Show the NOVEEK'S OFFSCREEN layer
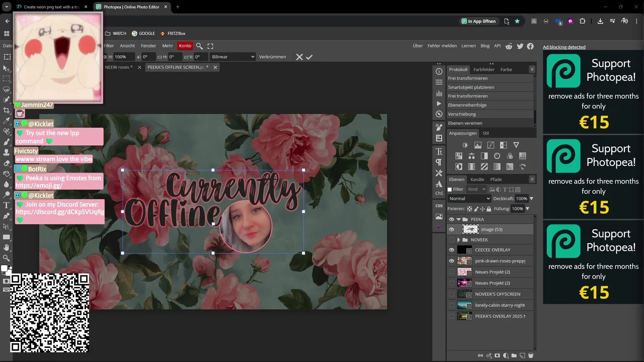This screenshot has height=362, width=644. point(451,294)
